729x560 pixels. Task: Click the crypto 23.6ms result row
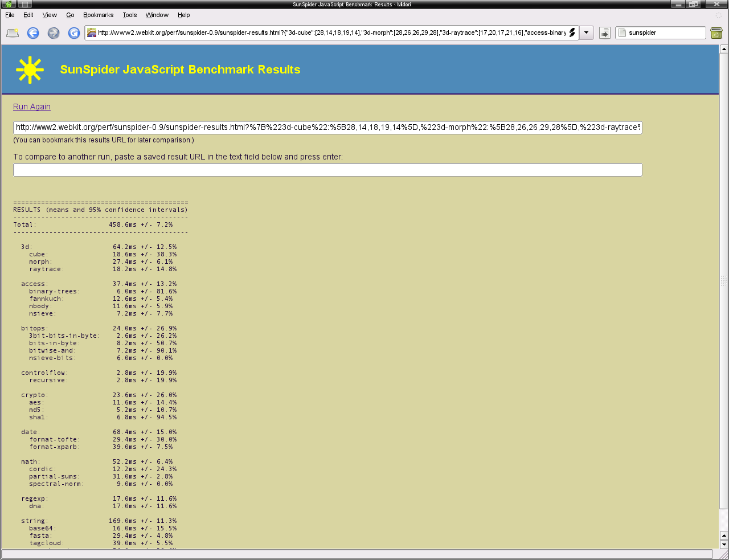pyautogui.click(x=99, y=395)
